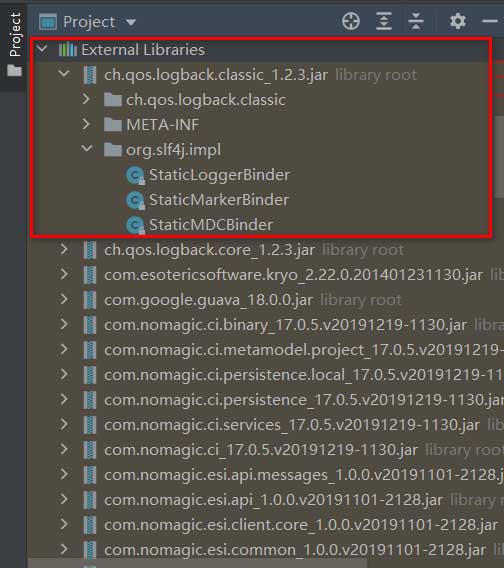Select the com.nomagic.ci.services jar row
This screenshot has width=504, height=568.
(266, 425)
